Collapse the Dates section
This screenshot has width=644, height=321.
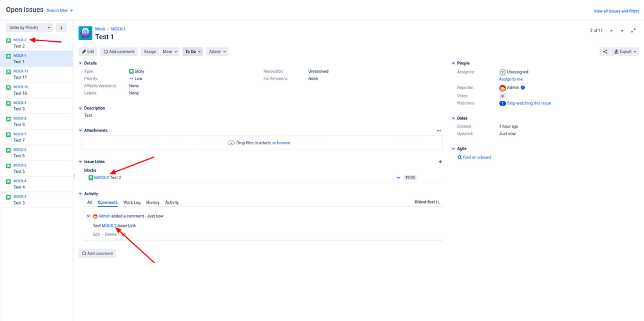coord(453,118)
